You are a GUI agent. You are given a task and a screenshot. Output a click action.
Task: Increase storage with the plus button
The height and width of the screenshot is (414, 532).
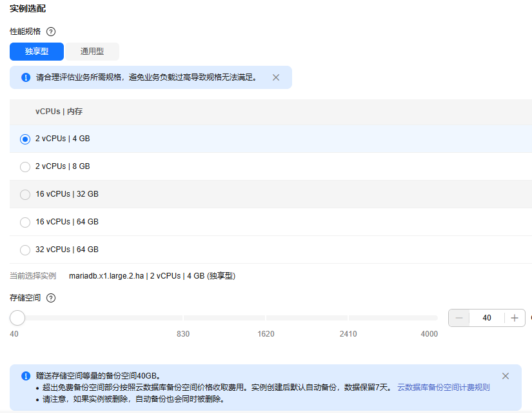tap(515, 318)
